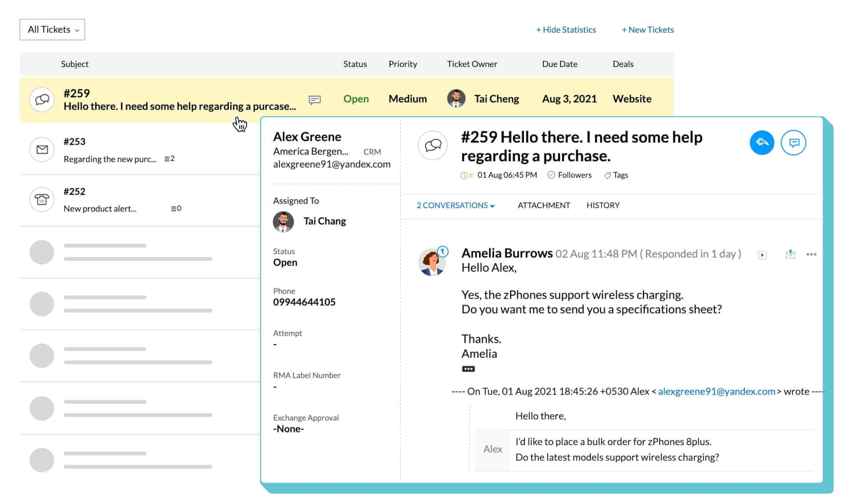Image resolution: width=855 pixels, height=504 pixels.
Task: Click the comment button in detail header
Action: pos(793,143)
